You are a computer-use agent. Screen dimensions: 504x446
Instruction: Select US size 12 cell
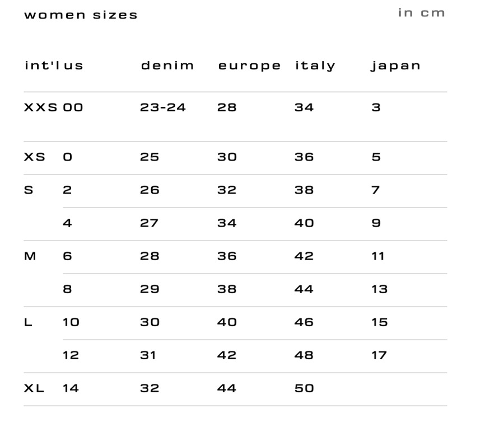[x=71, y=355]
